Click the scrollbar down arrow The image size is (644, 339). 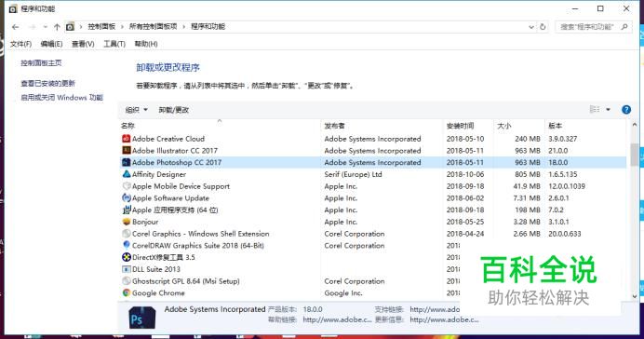[635, 296]
